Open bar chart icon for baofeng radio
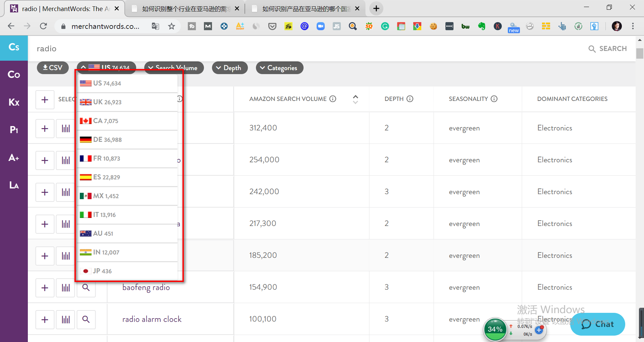Viewport: 644px width, 342px height. [66, 288]
